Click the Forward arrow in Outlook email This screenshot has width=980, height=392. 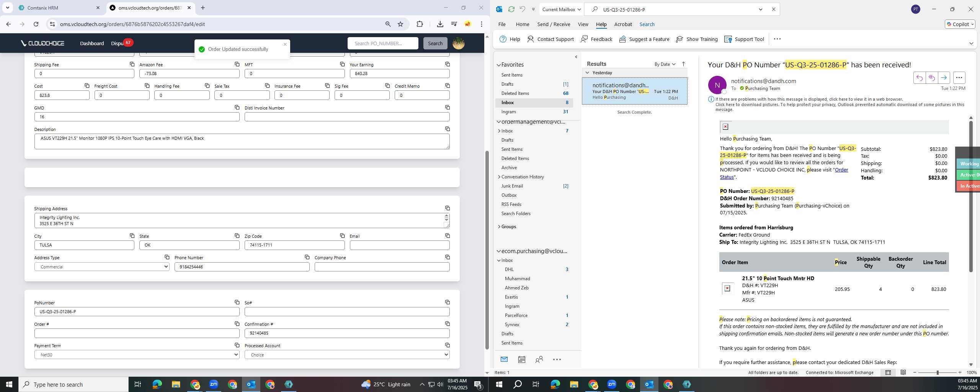pos(944,78)
